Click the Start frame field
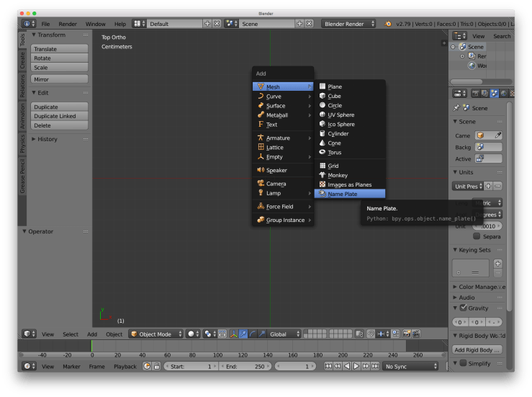Screen dimensions: 532x397 coord(191,367)
